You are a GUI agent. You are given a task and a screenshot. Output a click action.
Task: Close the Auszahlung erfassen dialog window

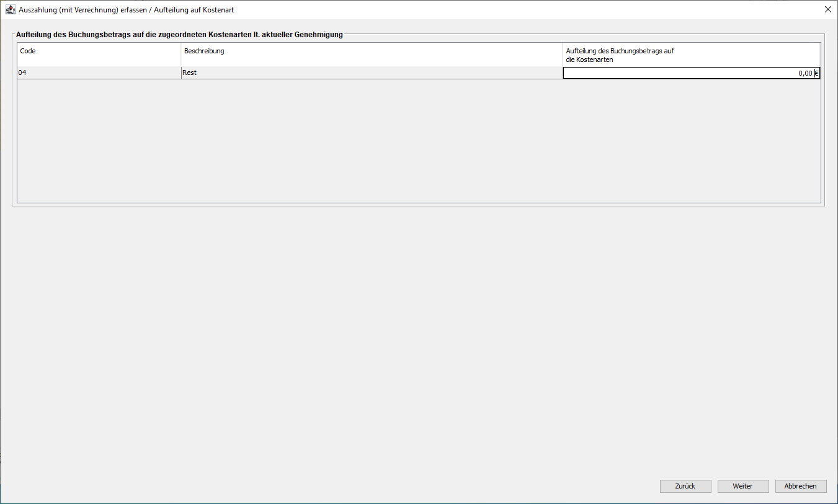click(827, 10)
